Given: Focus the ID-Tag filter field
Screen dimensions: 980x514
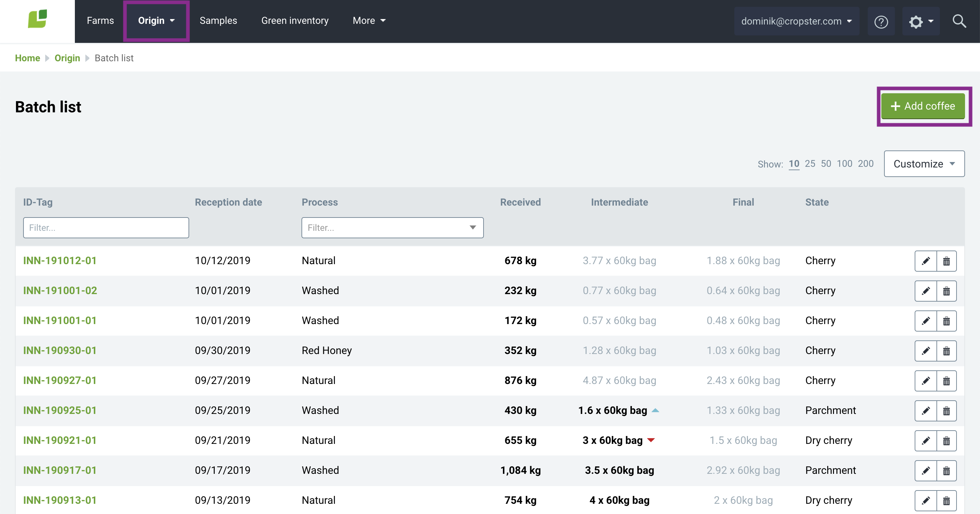Looking at the screenshot, I should (106, 228).
